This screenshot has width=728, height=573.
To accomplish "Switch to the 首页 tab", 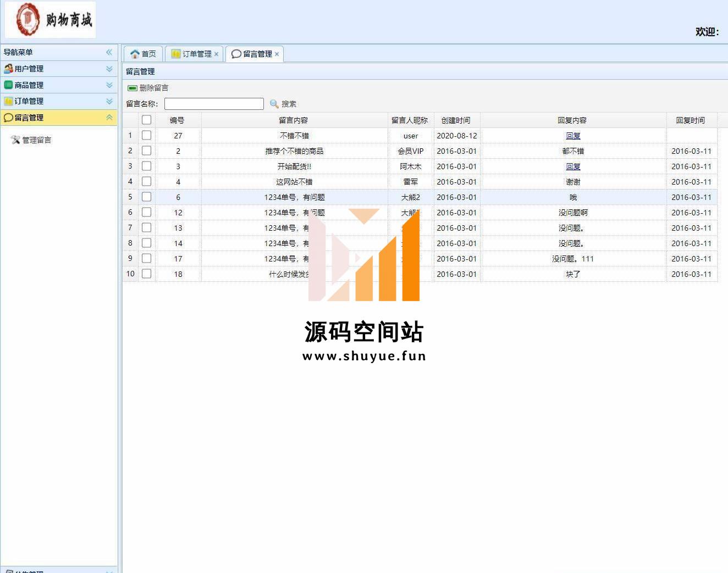I will [143, 54].
